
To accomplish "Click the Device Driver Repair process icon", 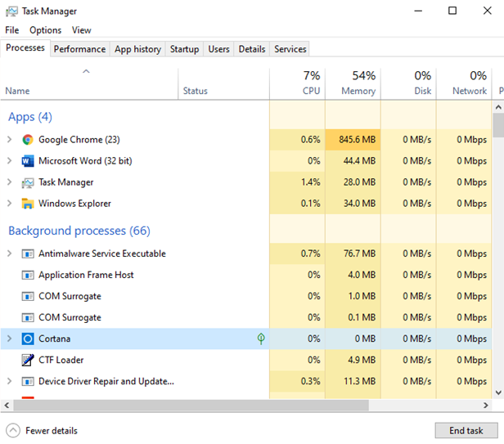I will [28, 381].
